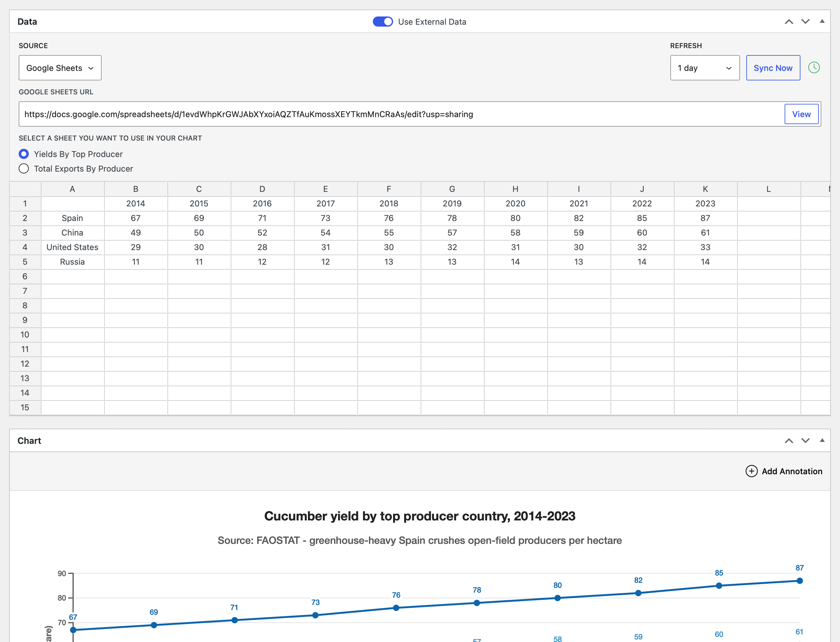Move Data panel up with chevron

pyautogui.click(x=789, y=22)
